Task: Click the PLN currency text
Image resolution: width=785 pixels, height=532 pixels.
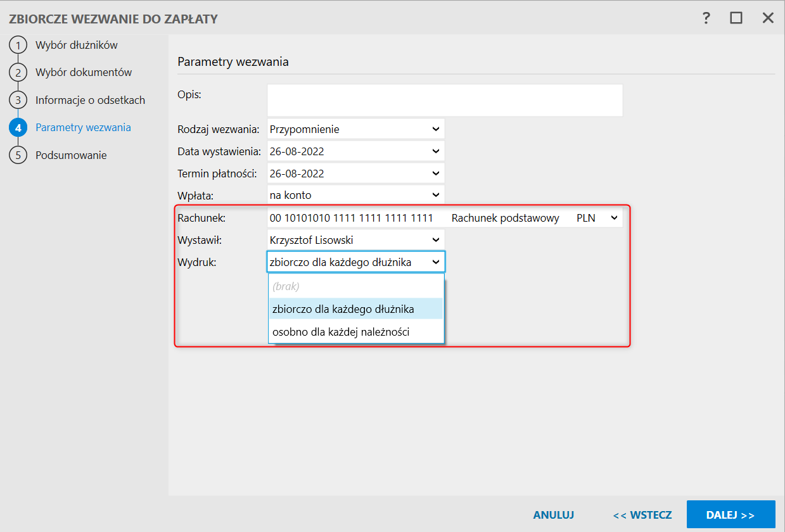Action: point(586,218)
